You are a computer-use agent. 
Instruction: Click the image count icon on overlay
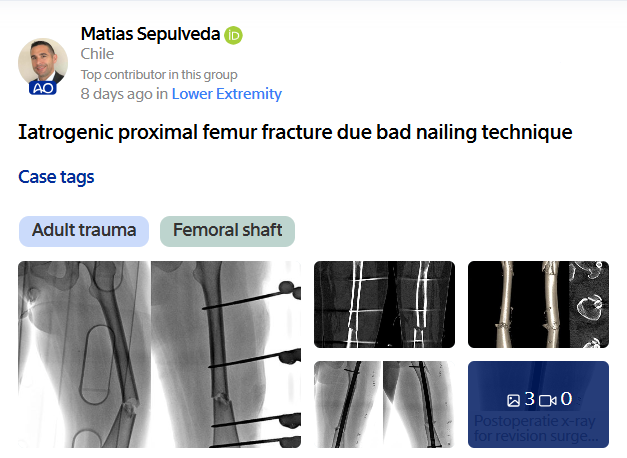(513, 400)
